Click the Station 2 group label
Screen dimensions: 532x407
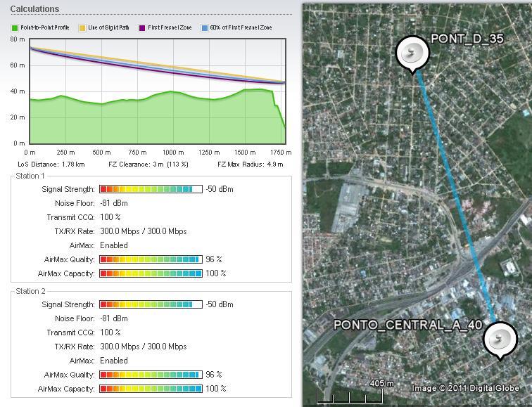click(30, 291)
